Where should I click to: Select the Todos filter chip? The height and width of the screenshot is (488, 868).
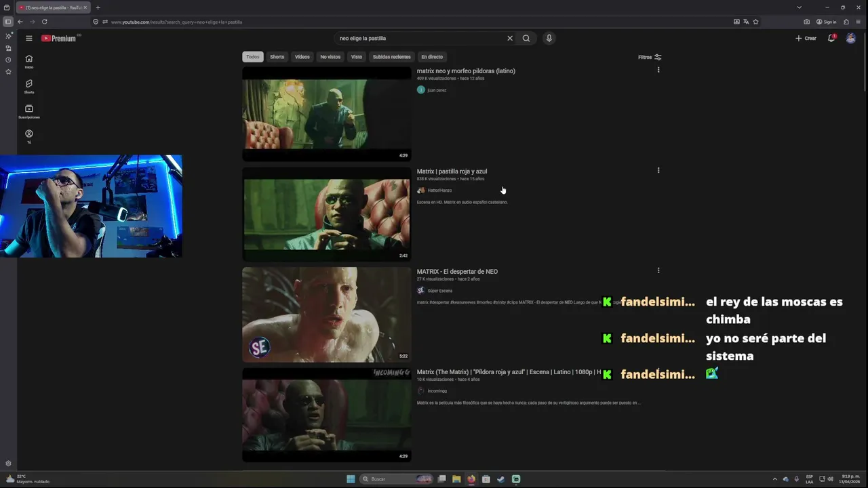click(253, 57)
